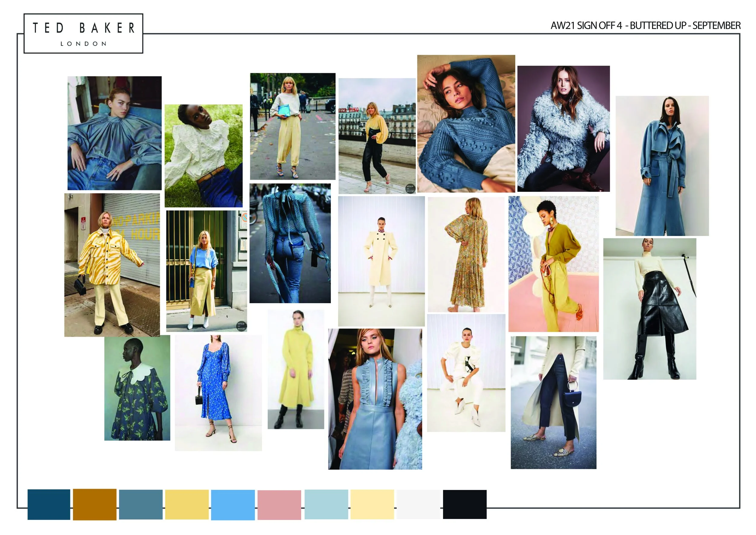756x535 pixels.
Task: Click the Ted Baker London logo
Action: click(x=83, y=33)
